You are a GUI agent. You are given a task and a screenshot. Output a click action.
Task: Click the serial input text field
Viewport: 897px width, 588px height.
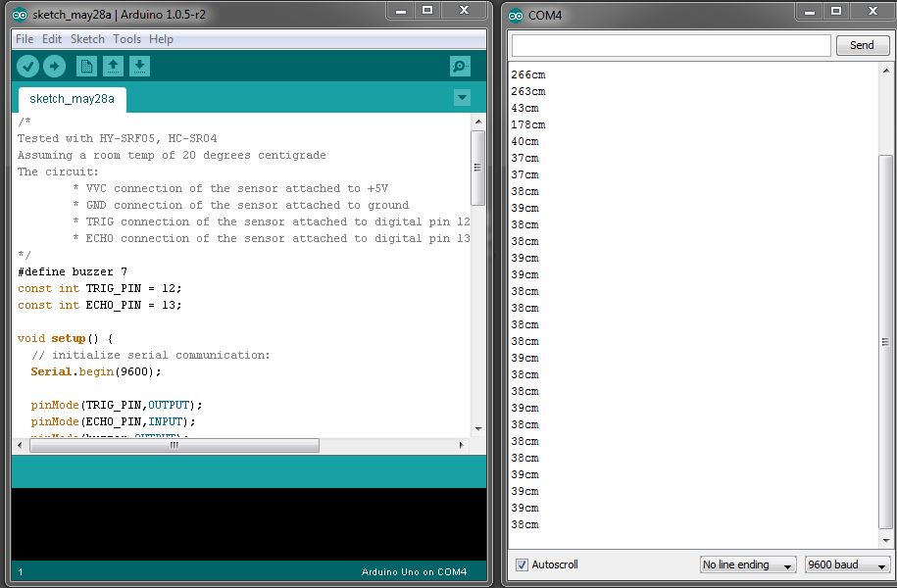[671, 45]
